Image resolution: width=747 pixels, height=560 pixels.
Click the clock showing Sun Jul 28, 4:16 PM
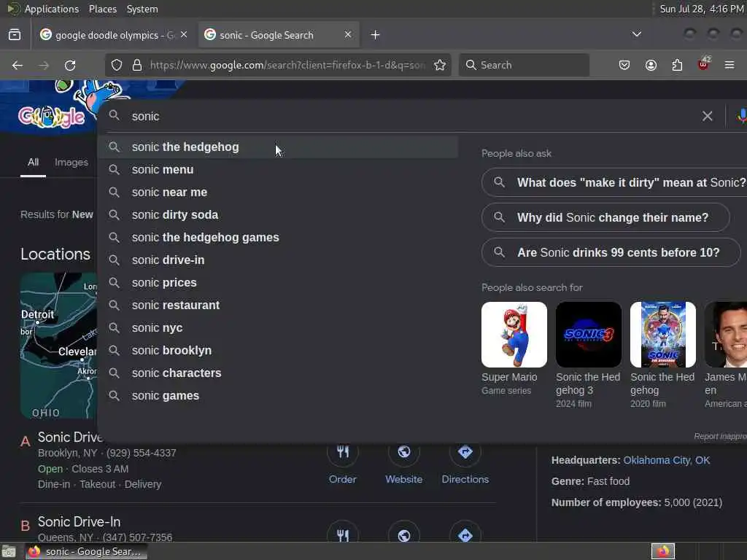click(701, 9)
